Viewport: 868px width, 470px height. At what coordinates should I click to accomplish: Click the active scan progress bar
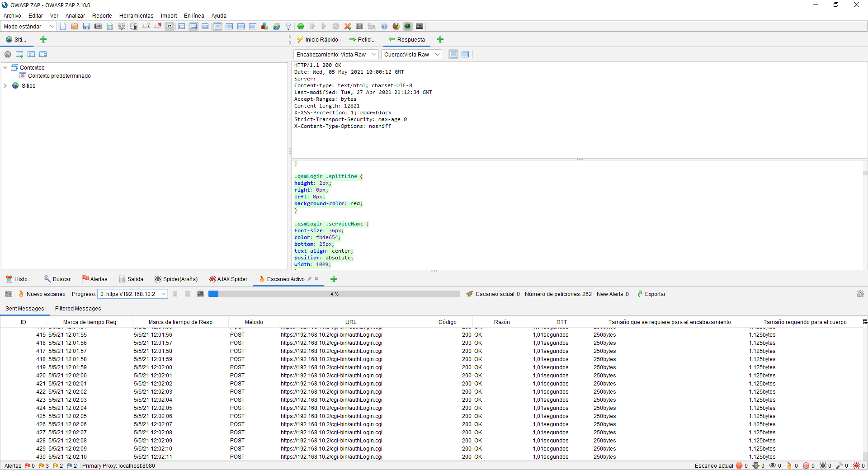tap(334, 294)
